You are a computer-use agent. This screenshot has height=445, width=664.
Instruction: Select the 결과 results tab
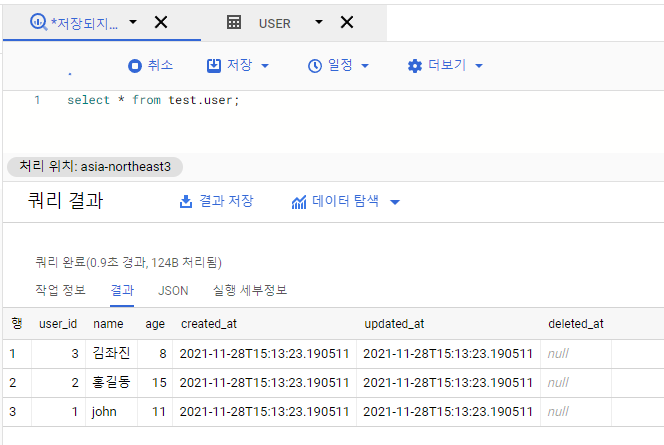[122, 290]
